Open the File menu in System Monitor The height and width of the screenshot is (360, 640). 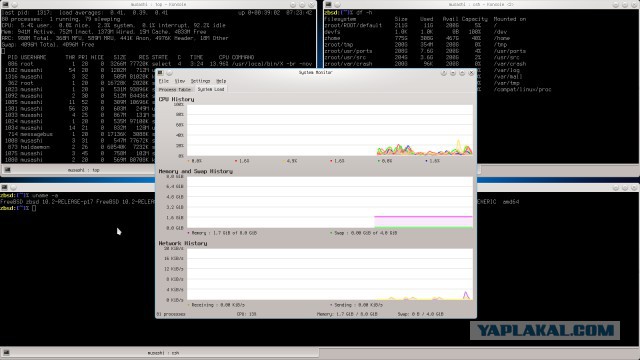click(163, 81)
